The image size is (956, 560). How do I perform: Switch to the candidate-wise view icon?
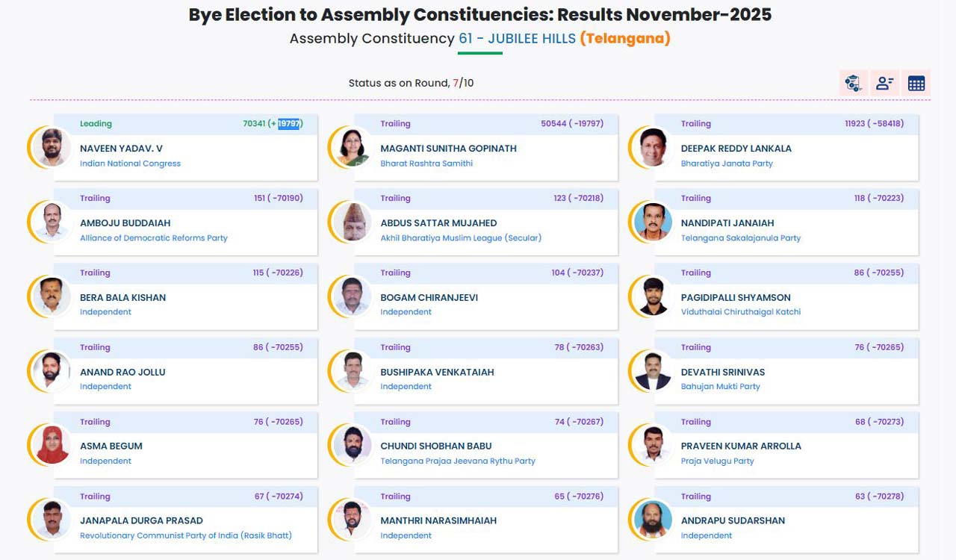884,83
